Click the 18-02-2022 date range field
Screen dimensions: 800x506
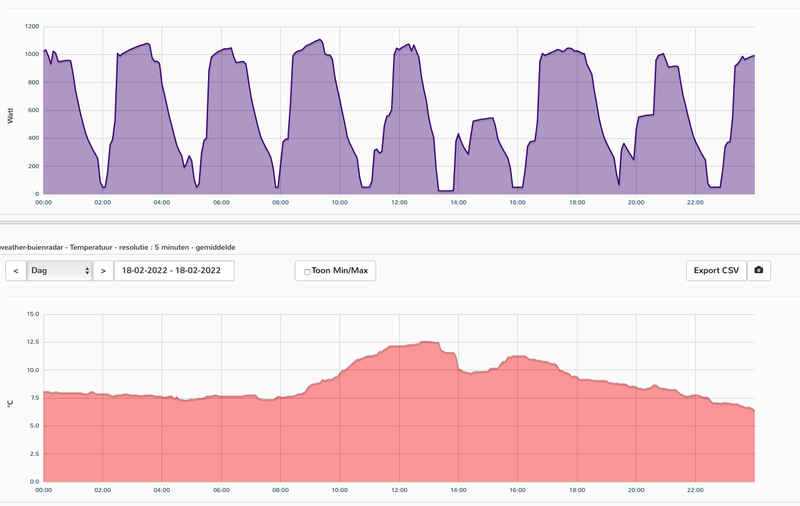[174, 270]
